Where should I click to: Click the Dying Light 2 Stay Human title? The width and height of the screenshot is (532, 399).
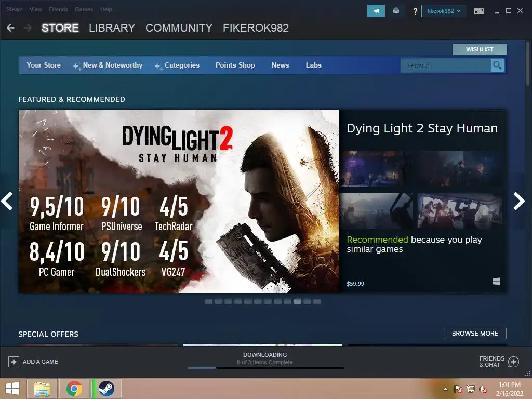click(x=422, y=129)
